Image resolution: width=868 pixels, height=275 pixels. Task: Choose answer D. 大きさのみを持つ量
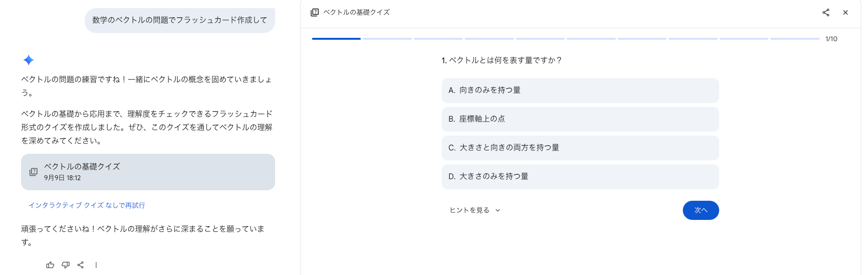[x=580, y=177]
